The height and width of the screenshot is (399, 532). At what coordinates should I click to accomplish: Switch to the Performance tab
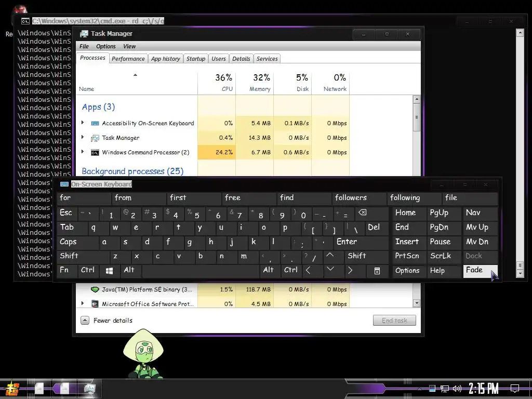coord(128,59)
